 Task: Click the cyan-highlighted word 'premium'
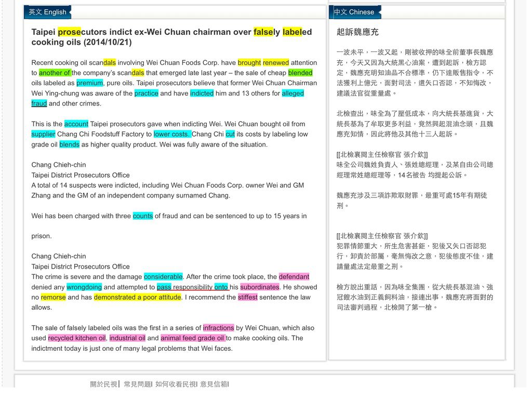[x=89, y=83]
